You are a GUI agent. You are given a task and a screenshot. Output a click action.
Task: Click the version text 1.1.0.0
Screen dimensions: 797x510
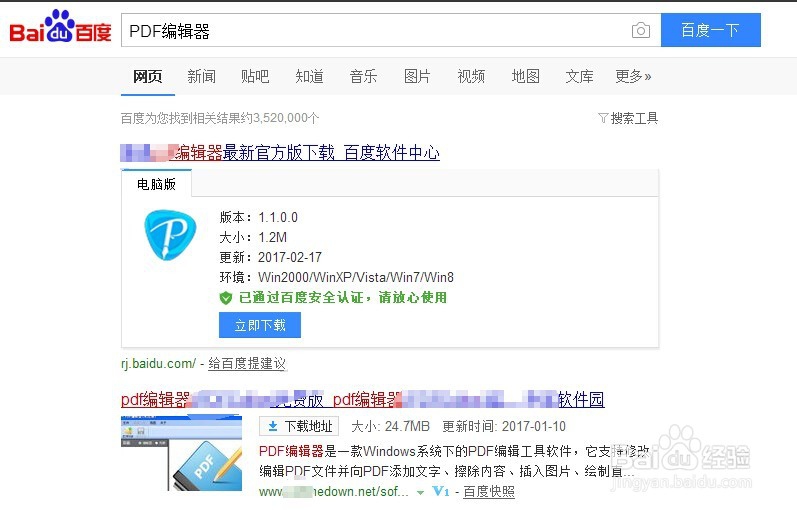click(x=278, y=218)
